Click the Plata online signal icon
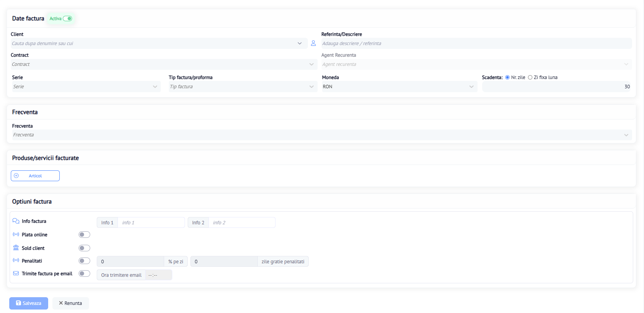 point(16,234)
